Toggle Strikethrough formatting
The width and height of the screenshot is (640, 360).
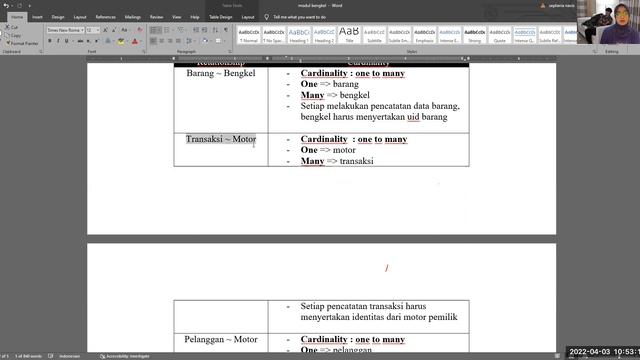(x=80, y=41)
